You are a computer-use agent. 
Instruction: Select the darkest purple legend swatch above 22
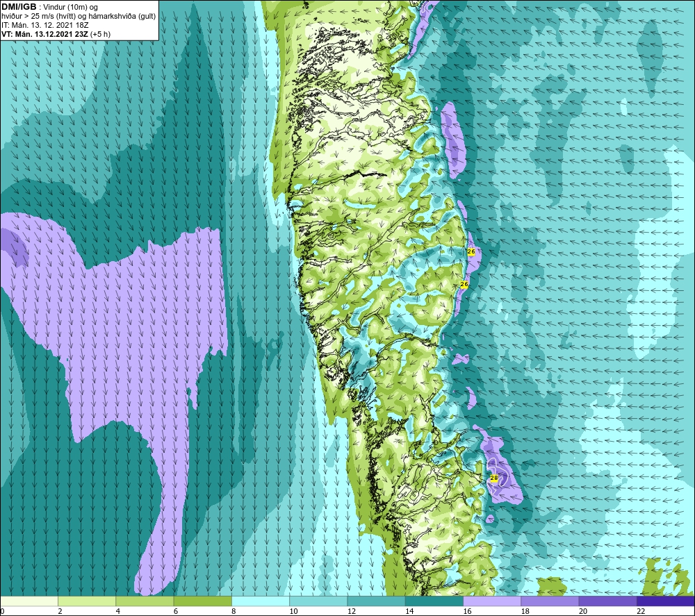tap(666, 601)
